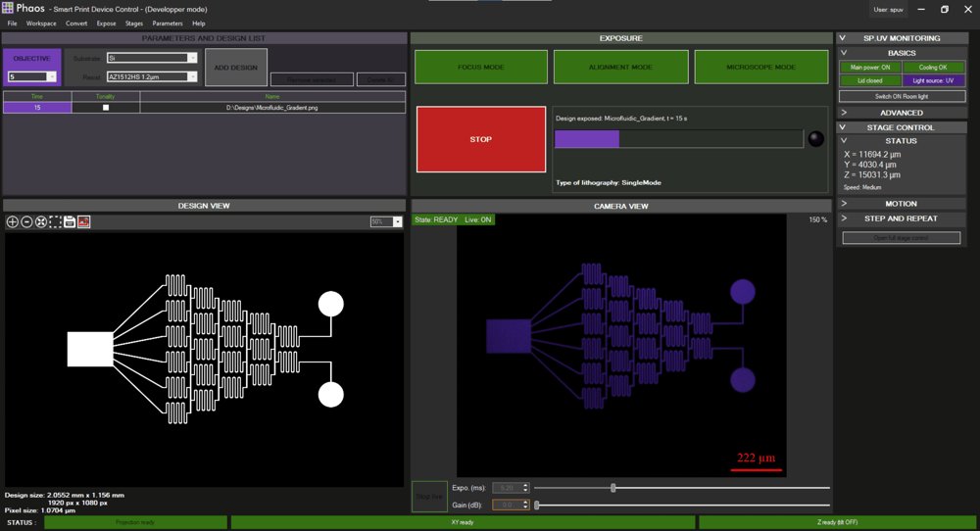Open the Resist dropdown AZ1512HS 1.2µm
Viewport: 980px width, 531px height.
tap(152, 76)
